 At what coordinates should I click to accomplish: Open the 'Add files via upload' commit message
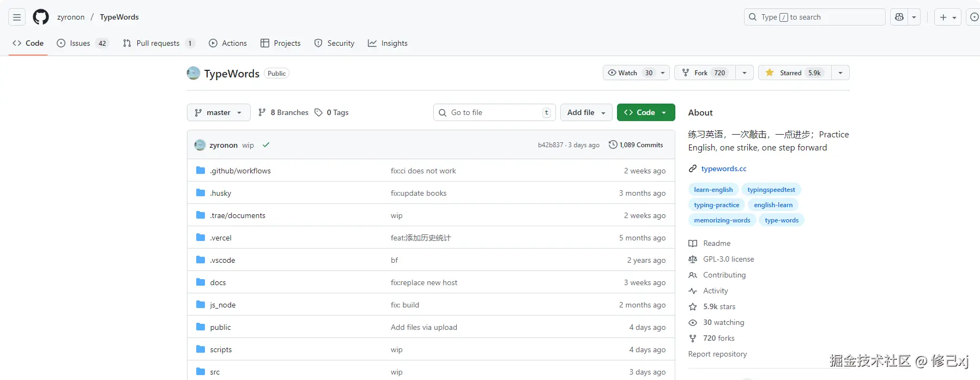[424, 327]
